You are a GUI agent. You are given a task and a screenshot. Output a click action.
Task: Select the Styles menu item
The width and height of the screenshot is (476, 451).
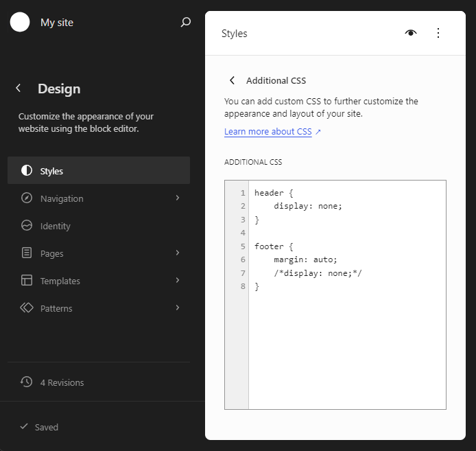pos(99,170)
